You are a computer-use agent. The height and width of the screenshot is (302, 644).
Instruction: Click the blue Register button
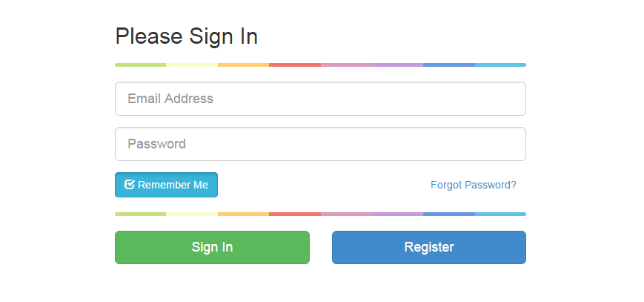pos(429,247)
